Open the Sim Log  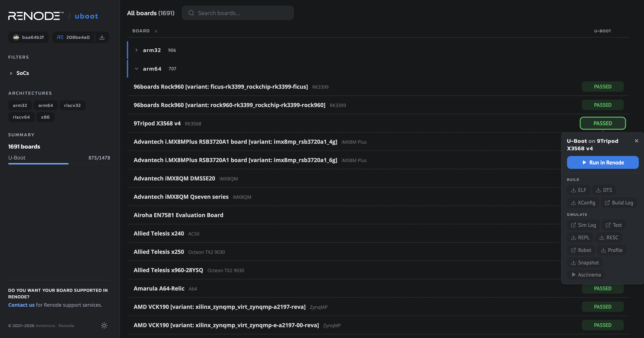point(583,225)
